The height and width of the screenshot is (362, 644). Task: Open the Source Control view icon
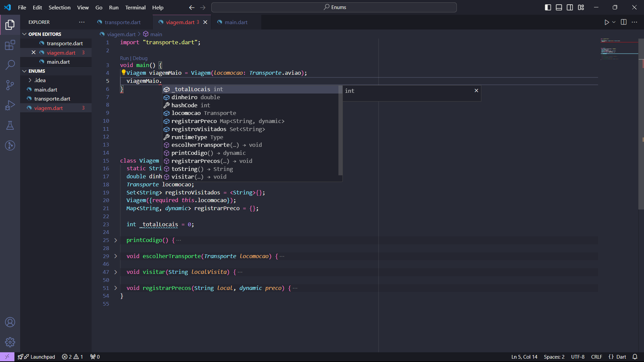click(10, 85)
